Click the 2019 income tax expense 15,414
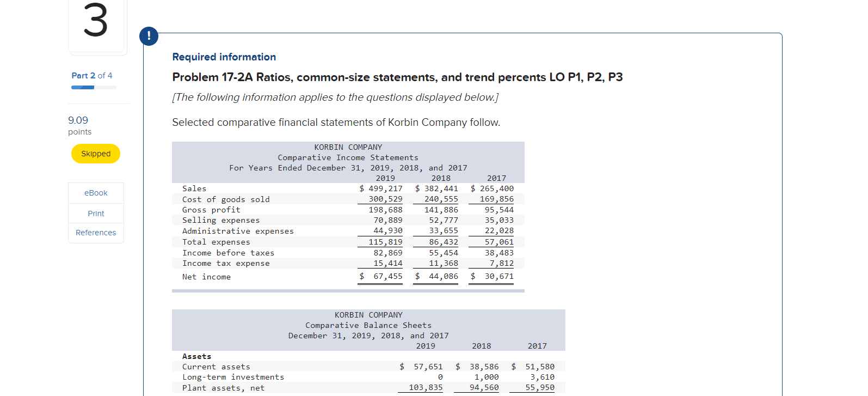This screenshot has height=396, width=868. point(388,263)
